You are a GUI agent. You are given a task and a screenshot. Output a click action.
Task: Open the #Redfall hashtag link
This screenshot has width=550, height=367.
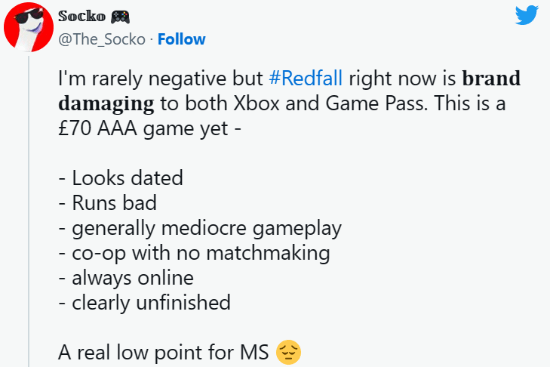[306, 78]
